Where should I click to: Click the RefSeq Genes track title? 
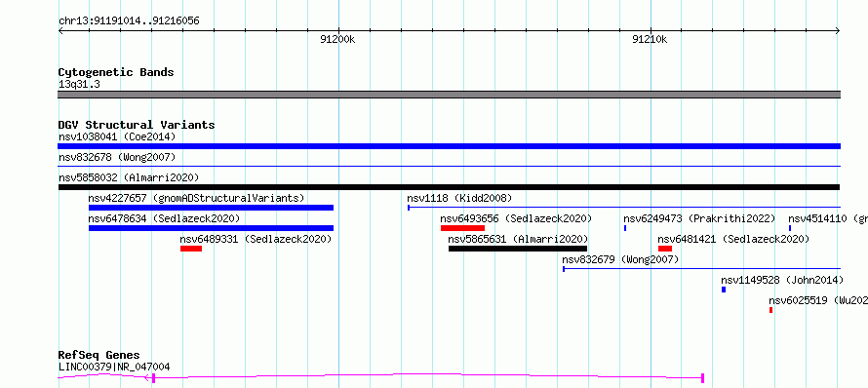click(x=99, y=356)
